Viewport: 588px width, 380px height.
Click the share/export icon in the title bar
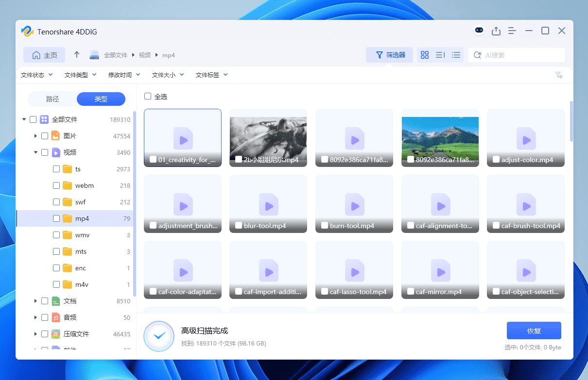pos(496,31)
